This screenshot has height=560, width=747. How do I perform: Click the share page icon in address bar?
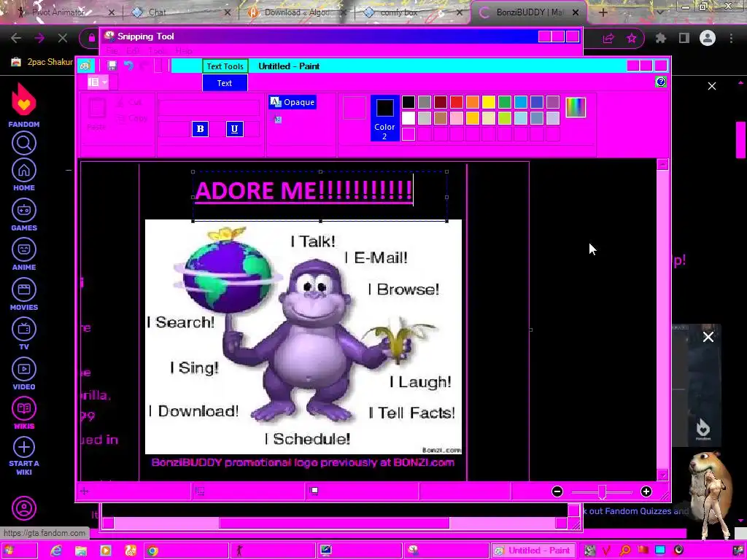tap(608, 38)
